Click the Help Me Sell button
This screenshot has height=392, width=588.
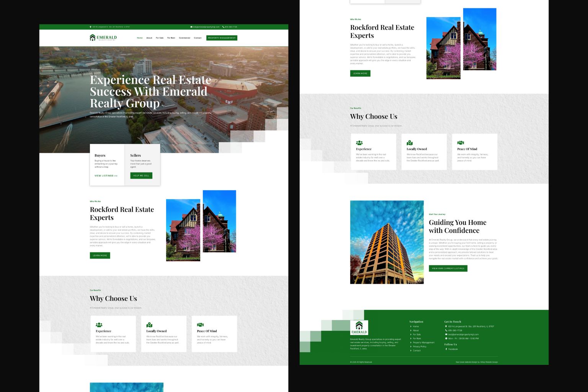coord(141,176)
